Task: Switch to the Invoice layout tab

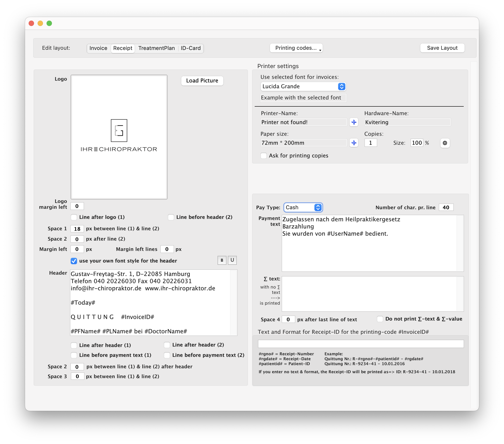Action: pos(98,48)
